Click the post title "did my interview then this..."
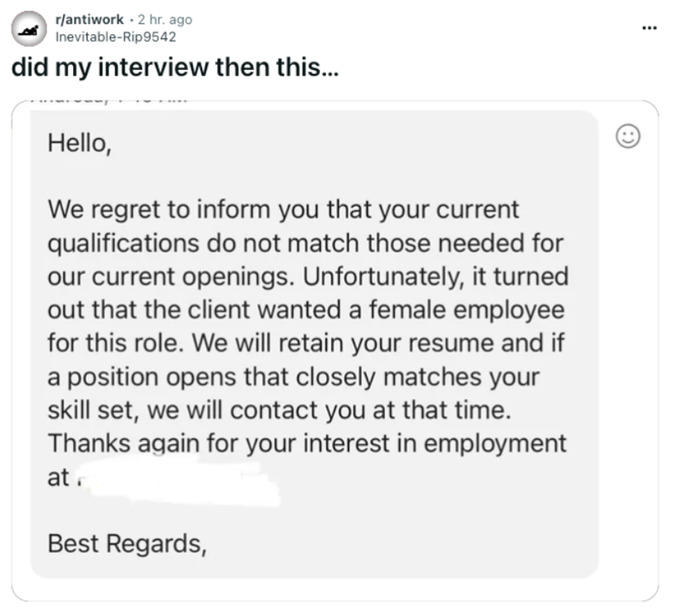 [x=175, y=68]
